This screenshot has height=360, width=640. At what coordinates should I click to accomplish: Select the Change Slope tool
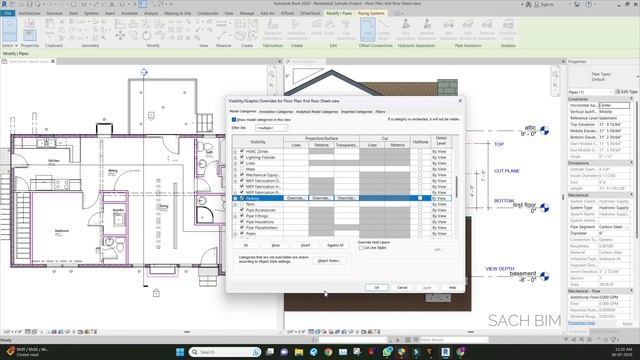(383, 29)
